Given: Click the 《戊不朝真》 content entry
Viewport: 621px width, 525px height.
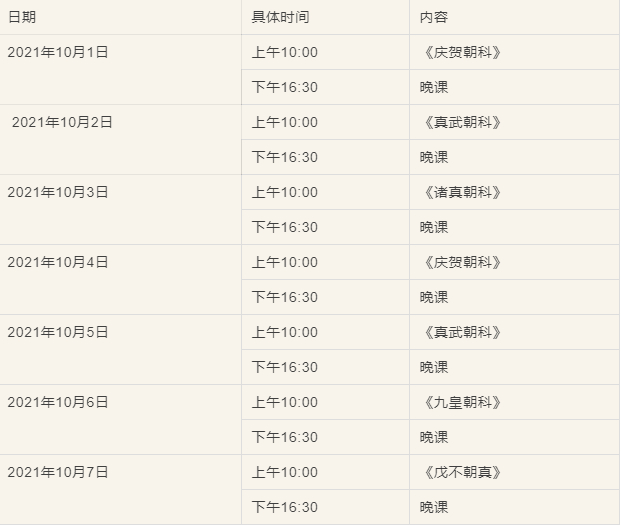Looking at the screenshot, I should point(460,472).
